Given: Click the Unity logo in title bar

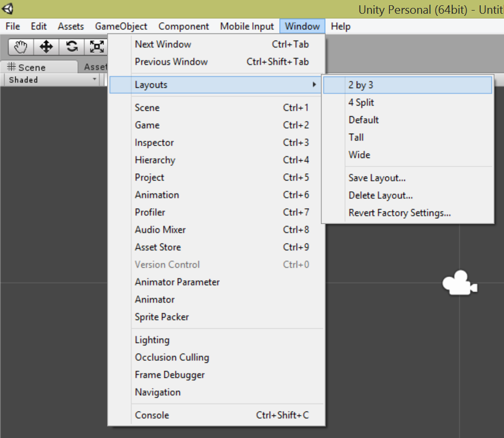Looking at the screenshot, I should [8, 8].
